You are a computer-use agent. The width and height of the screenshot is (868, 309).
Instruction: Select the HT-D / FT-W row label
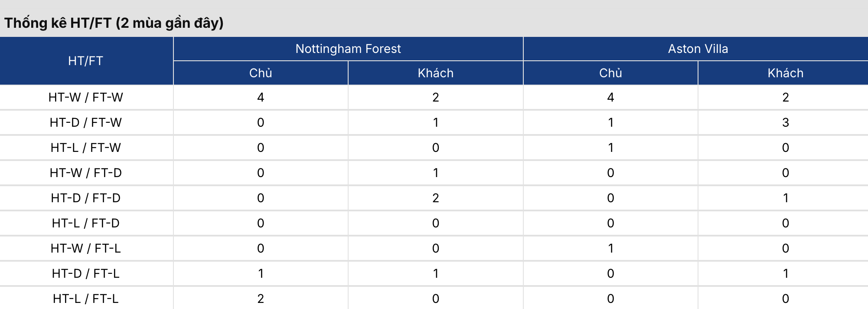tap(86, 122)
